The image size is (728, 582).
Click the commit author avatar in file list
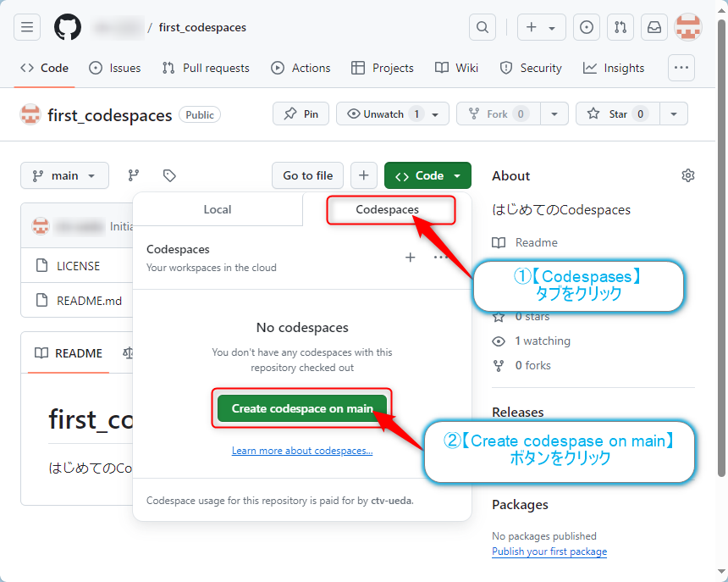(x=41, y=226)
